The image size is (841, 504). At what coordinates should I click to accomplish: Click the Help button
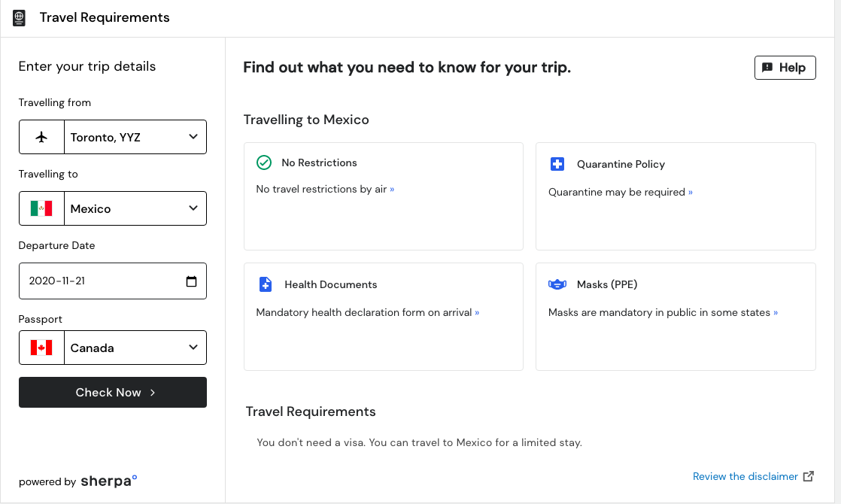point(785,68)
